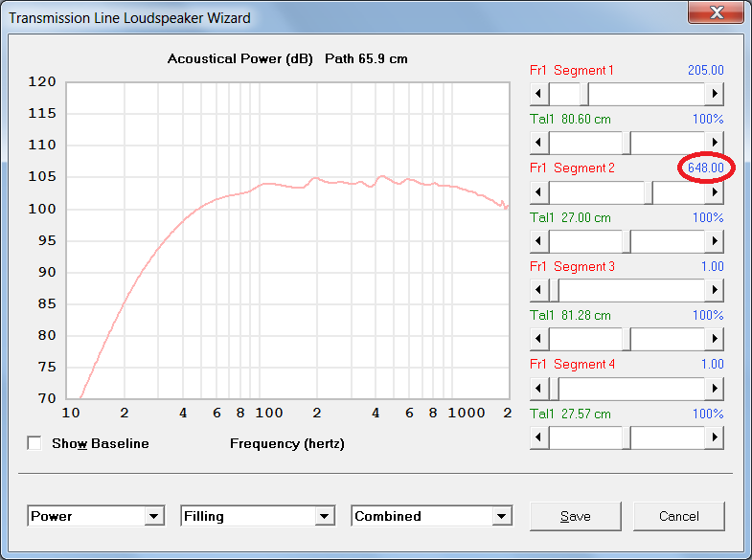The image size is (752, 560).
Task: Click the 'Fr1 Segment 4' label
Action: point(572,365)
